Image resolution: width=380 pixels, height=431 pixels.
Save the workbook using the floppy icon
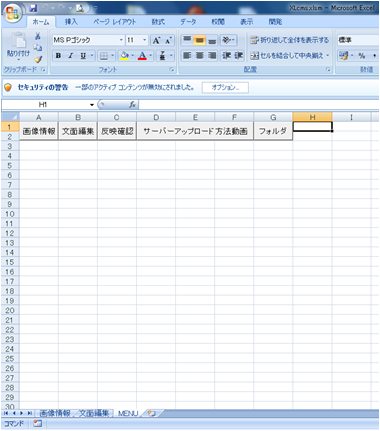[33, 8]
